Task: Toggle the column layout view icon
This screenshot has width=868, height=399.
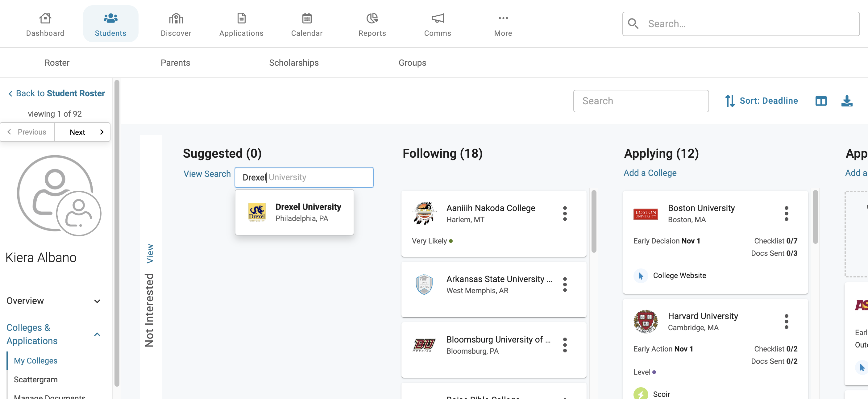Action: point(821,101)
